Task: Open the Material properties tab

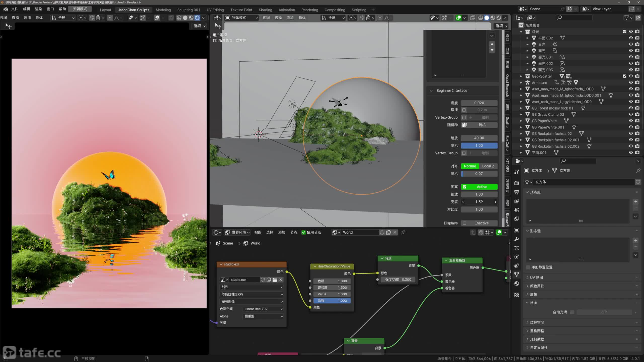Action: click(516, 284)
